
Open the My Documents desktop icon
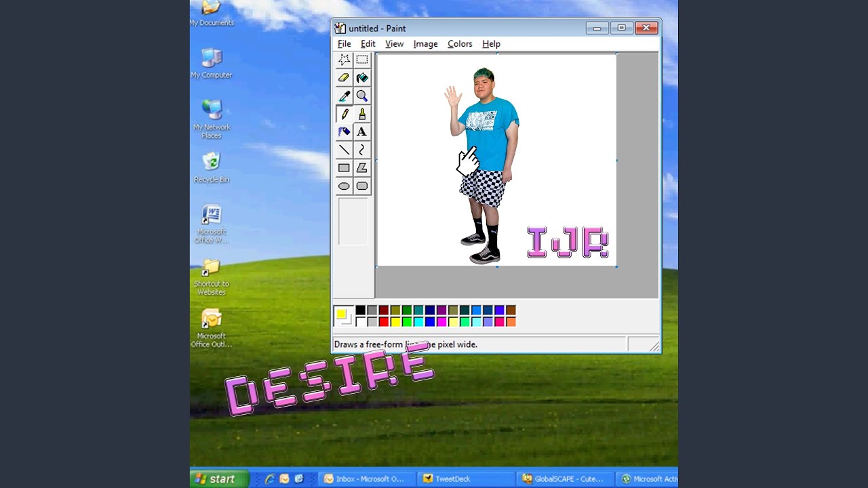pyautogui.click(x=212, y=14)
